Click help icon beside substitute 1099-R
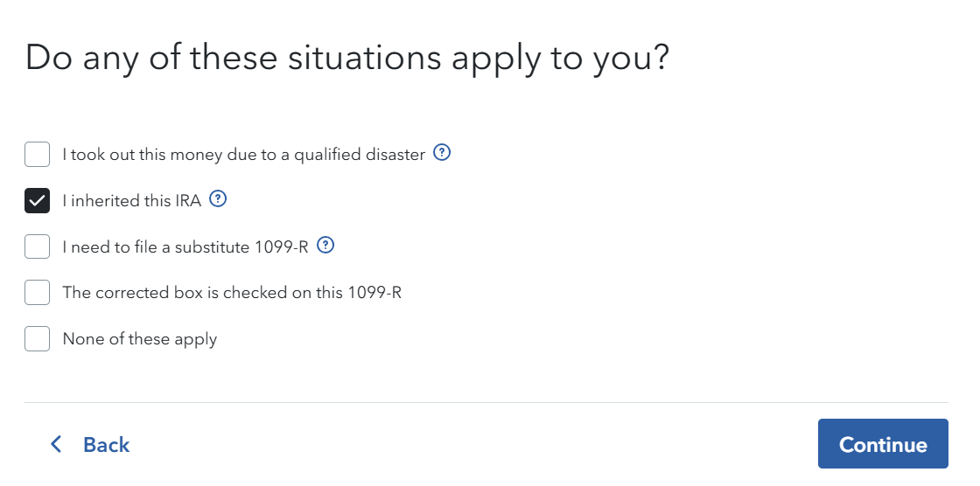This screenshot has height=486, width=980. tap(325, 246)
